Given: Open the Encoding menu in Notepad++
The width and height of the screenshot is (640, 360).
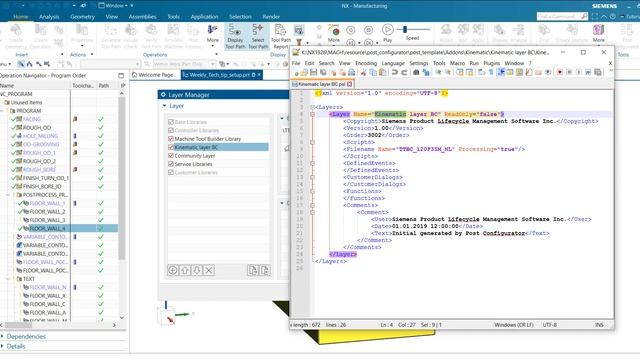Looking at the screenshot, I should point(366,63).
